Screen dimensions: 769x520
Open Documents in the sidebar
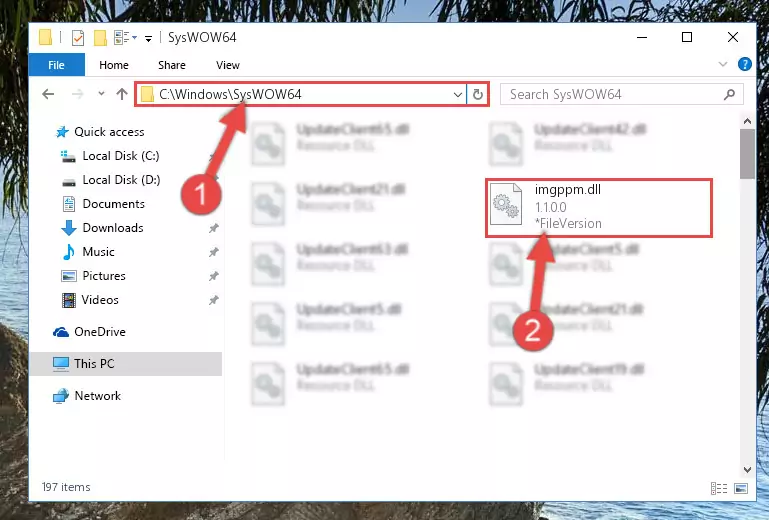(x=113, y=204)
